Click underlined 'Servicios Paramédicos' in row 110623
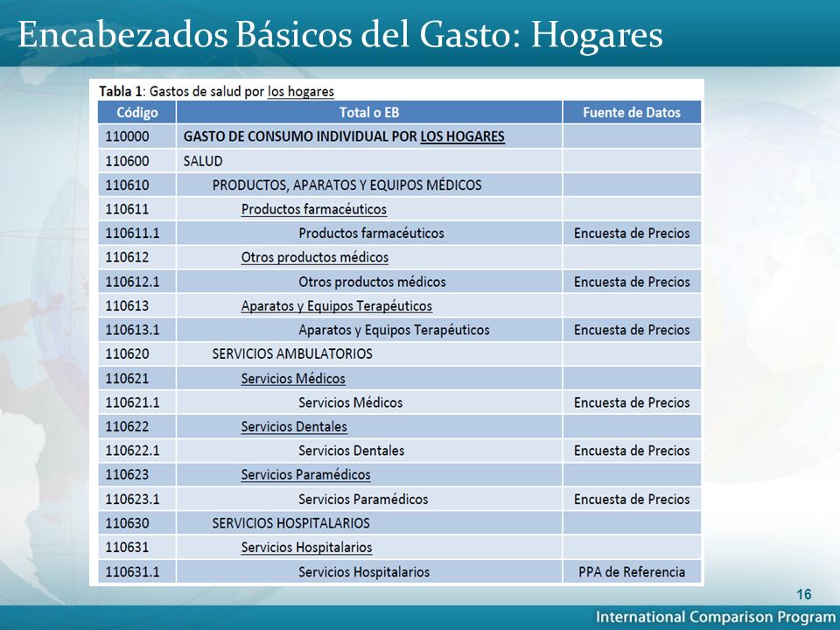This screenshot has width=840, height=630. click(306, 475)
